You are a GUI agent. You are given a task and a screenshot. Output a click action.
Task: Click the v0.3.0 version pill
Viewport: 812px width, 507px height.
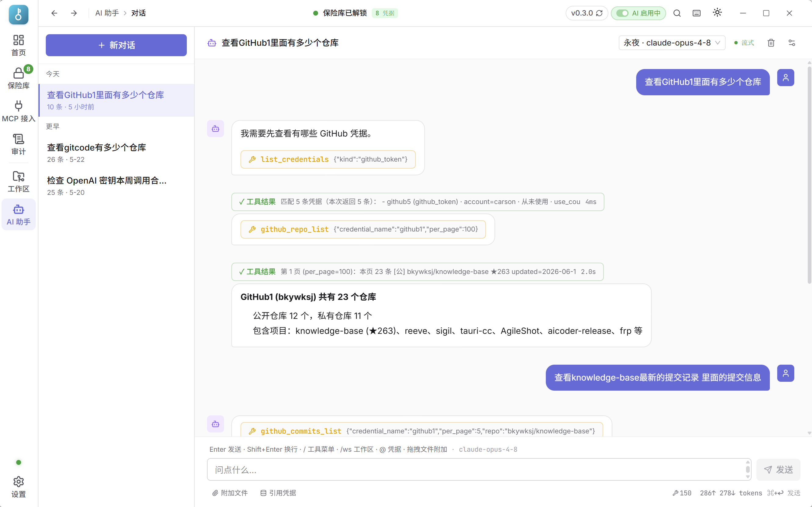[586, 13]
